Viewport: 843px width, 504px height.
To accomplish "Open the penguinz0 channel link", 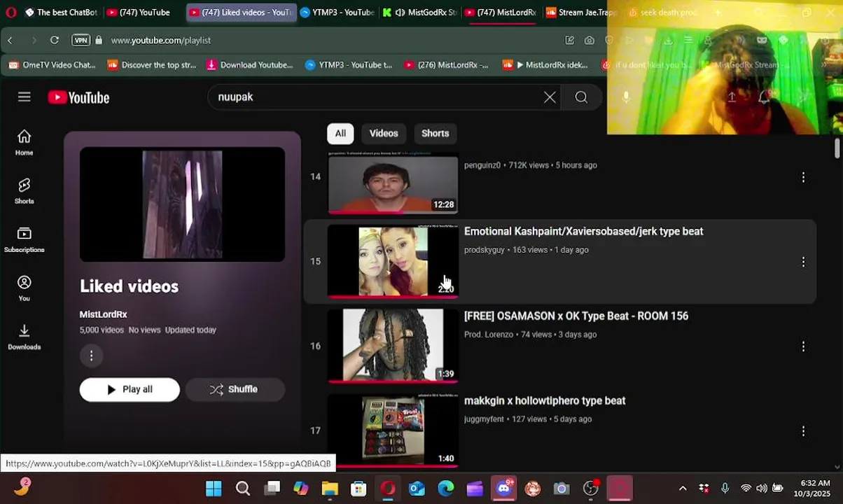I will coord(482,165).
